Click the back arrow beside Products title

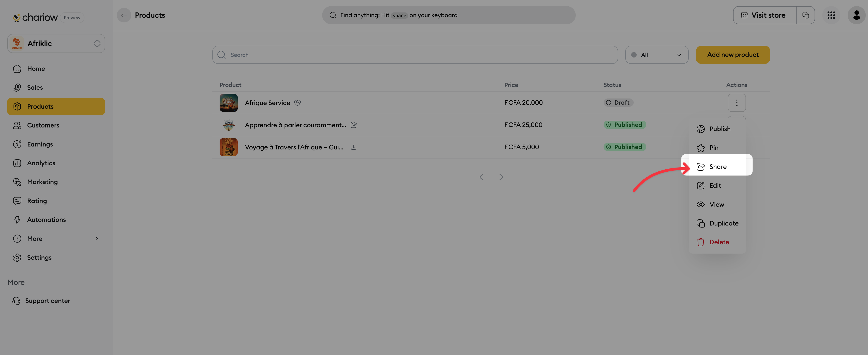tap(124, 15)
